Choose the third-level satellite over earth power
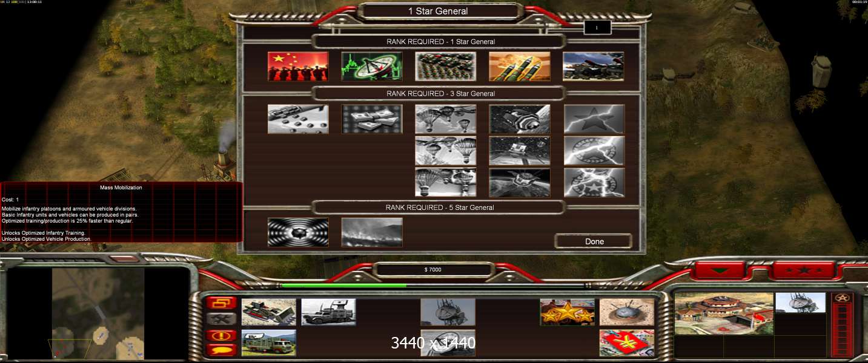This screenshot has width=868, height=363. coord(520,182)
